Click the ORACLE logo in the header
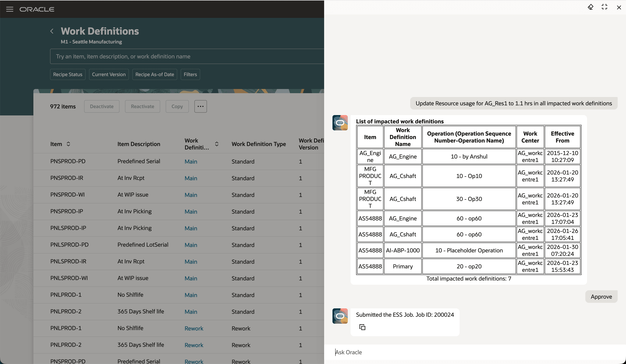The height and width of the screenshot is (364, 626). coord(37,9)
